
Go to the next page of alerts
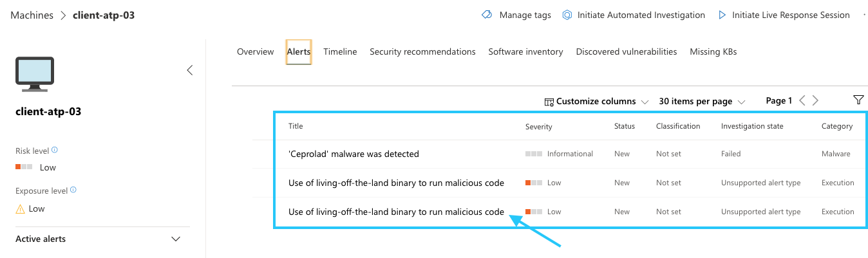(816, 100)
